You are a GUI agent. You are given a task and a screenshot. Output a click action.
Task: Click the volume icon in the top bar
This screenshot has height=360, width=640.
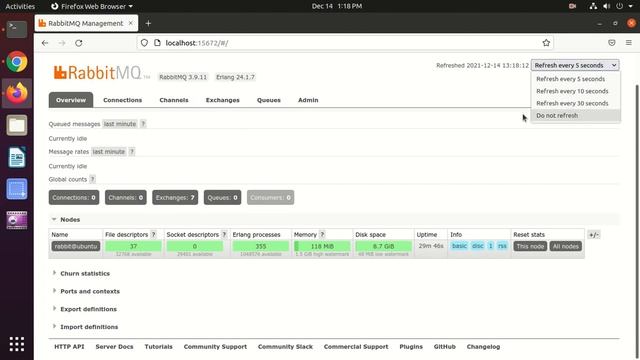pyautogui.click(x=607, y=6)
